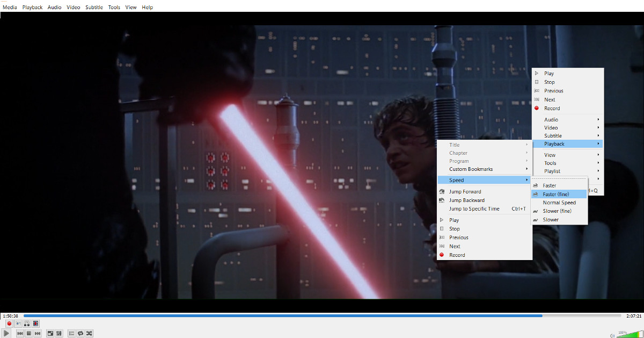Open the Media menu

point(10,8)
